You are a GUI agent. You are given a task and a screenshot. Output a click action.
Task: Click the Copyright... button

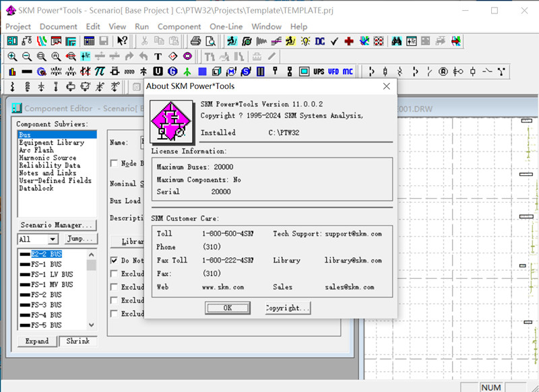coord(288,308)
